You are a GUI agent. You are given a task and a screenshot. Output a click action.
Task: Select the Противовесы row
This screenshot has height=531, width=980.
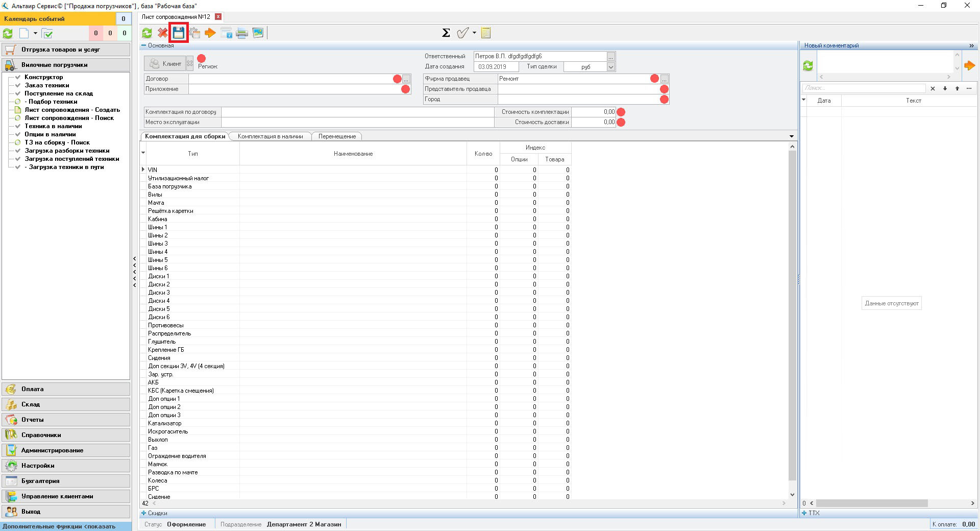pyautogui.click(x=356, y=325)
